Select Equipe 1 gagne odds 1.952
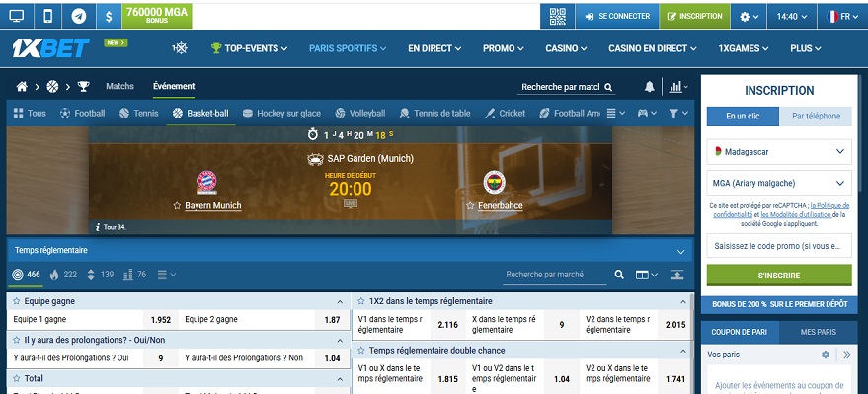This screenshot has height=394, width=868. 161,319
